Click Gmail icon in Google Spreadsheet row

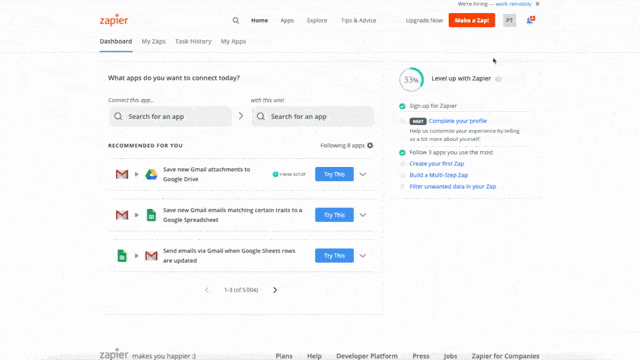coord(122,215)
